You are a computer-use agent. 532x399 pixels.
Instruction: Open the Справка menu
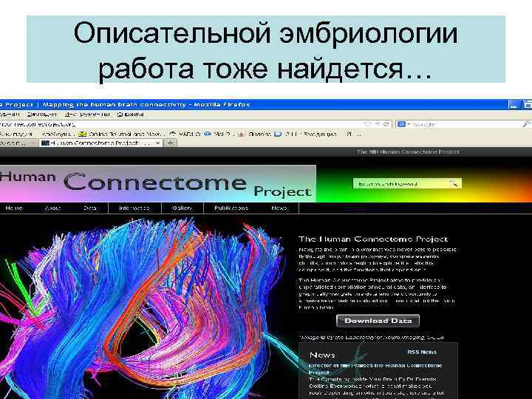coord(130,115)
